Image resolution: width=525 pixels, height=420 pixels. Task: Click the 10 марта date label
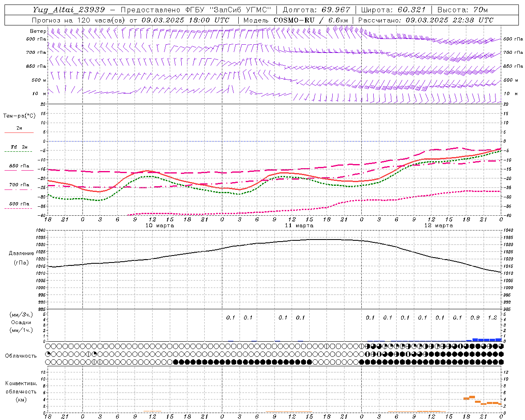click(x=160, y=226)
